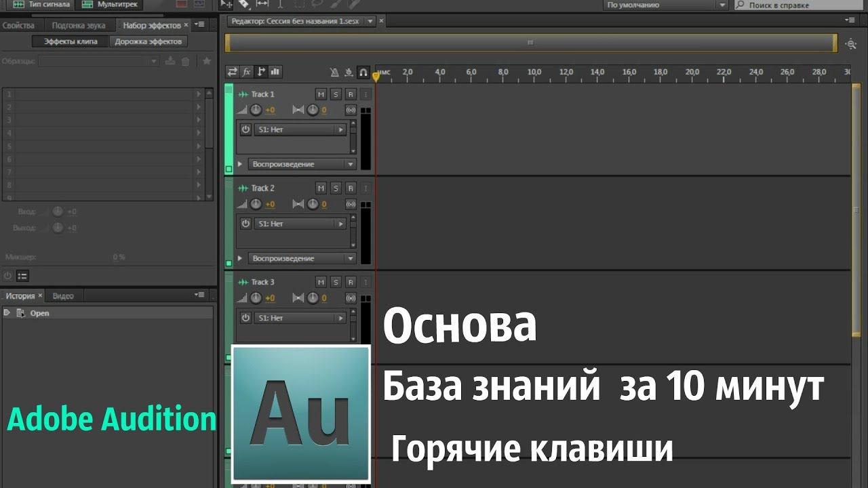Image resolution: width=868 pixels, height=488 pixels.
Task: Click the Дорожка эффектов button
Action: pos(149,41)
